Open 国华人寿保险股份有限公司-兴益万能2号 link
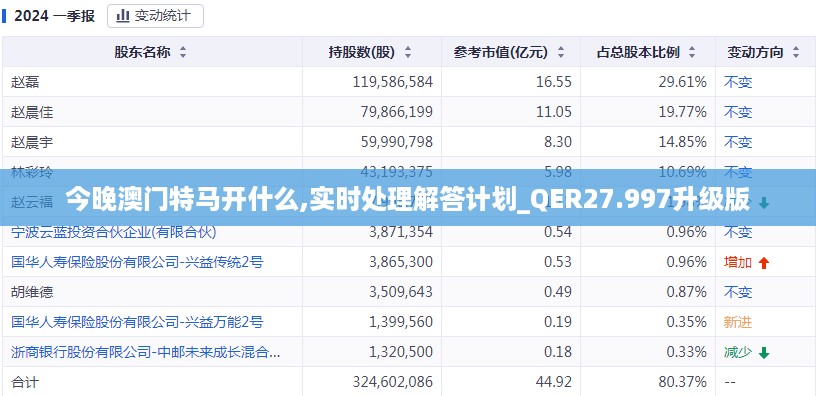 137,323
